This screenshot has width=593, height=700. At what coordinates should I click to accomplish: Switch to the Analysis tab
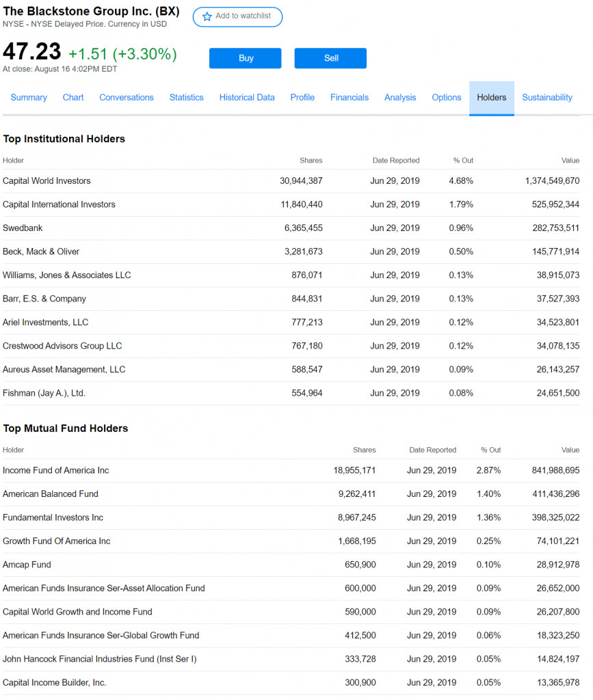click(400, 98)
